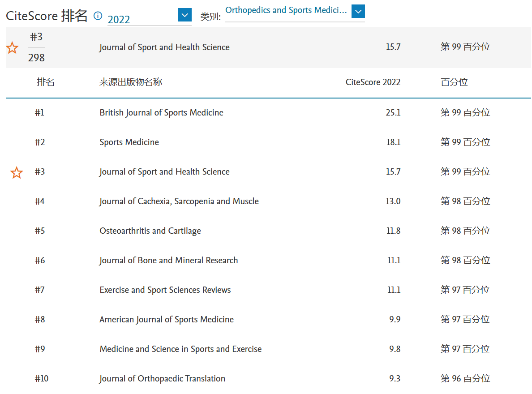The height and width of the screenshot is (394, 532).
Task: Click the 排名 rank column header
Action: click(46, 82)
